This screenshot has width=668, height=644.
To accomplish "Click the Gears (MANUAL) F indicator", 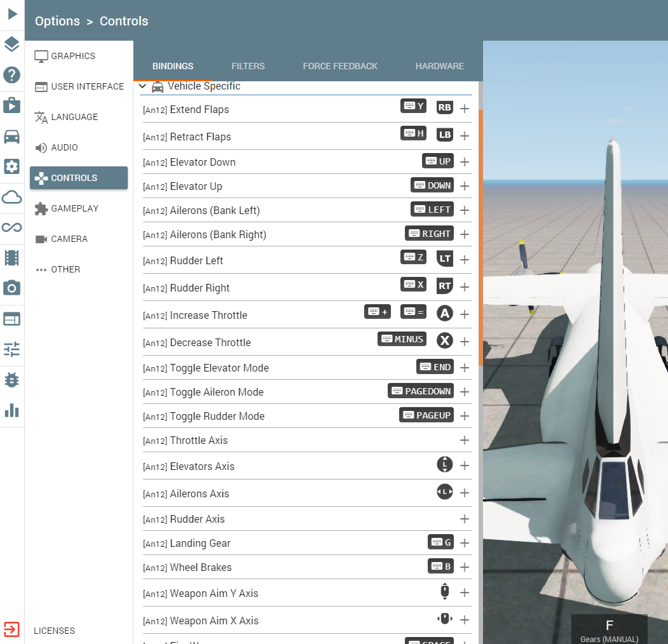I will 610,629.
